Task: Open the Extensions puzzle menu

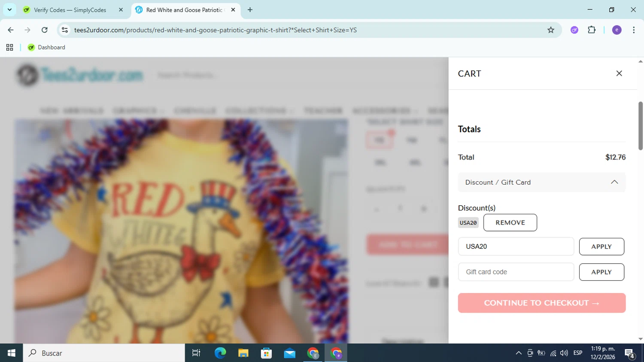Action: tap(592, 30)
